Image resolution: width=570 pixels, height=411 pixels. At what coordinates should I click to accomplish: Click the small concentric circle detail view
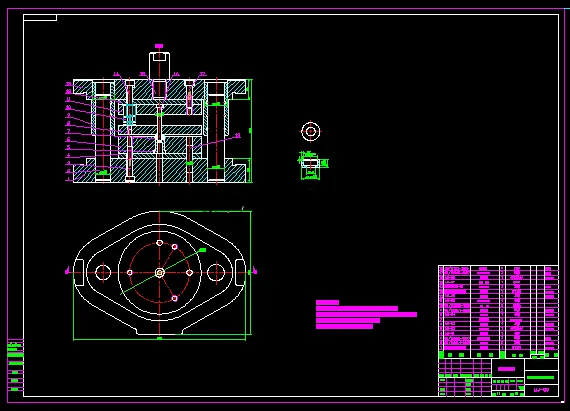pyautogui.click(x=310, y=132)
